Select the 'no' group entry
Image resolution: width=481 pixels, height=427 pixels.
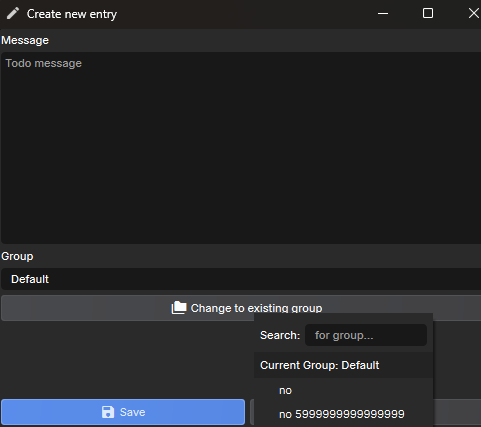click(343, 390)
